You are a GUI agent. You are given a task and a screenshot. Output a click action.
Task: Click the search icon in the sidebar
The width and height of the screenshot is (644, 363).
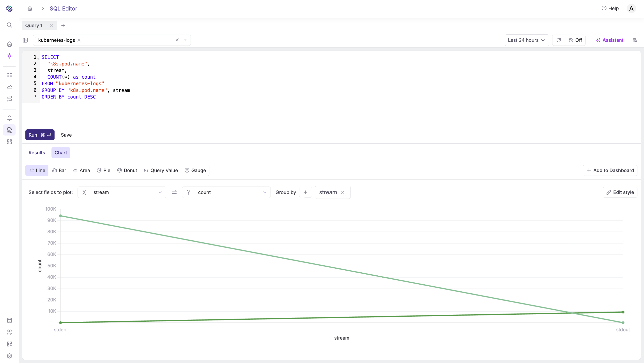click(x=9, y=25)
